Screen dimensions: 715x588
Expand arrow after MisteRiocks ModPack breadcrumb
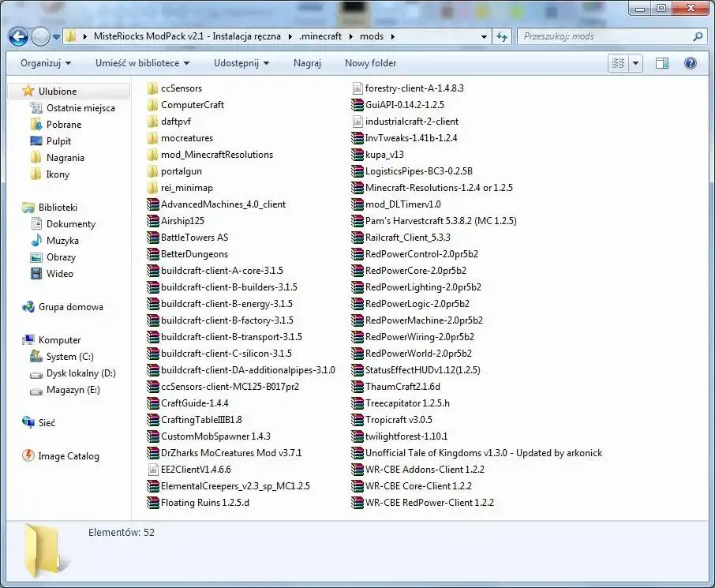tap(290, 36)
